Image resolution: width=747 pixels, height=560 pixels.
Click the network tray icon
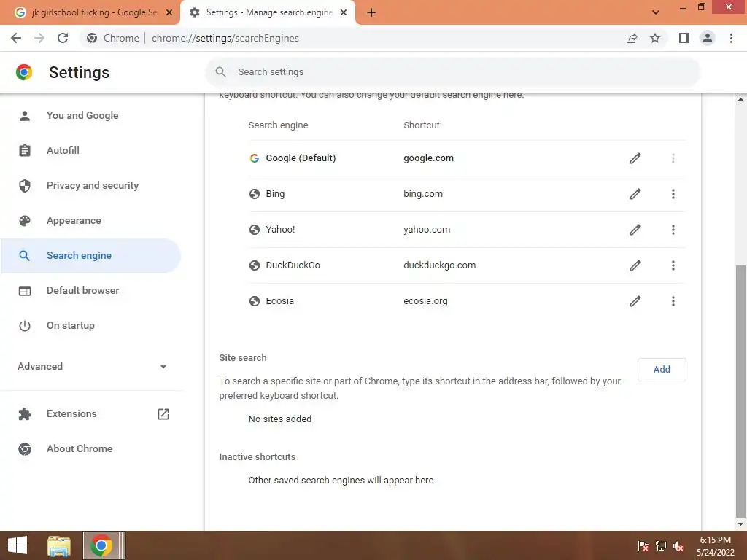661,546
